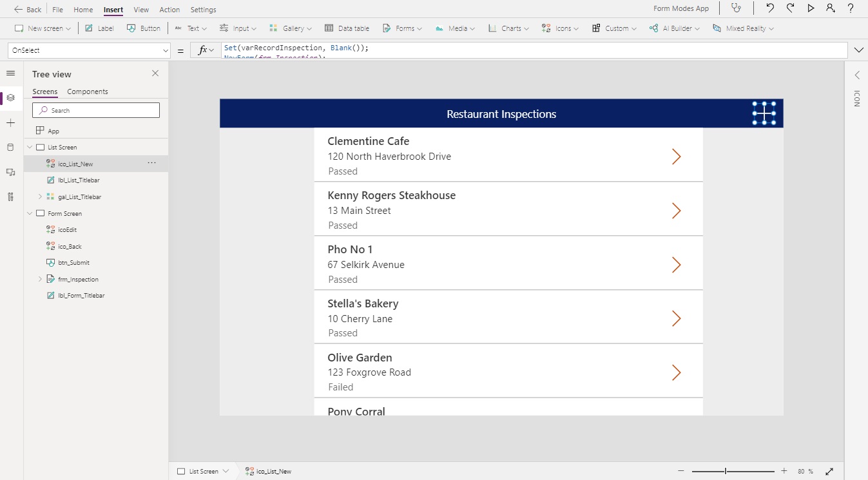
Task: Insert a Data table control
Action: (x=347, y=28)
